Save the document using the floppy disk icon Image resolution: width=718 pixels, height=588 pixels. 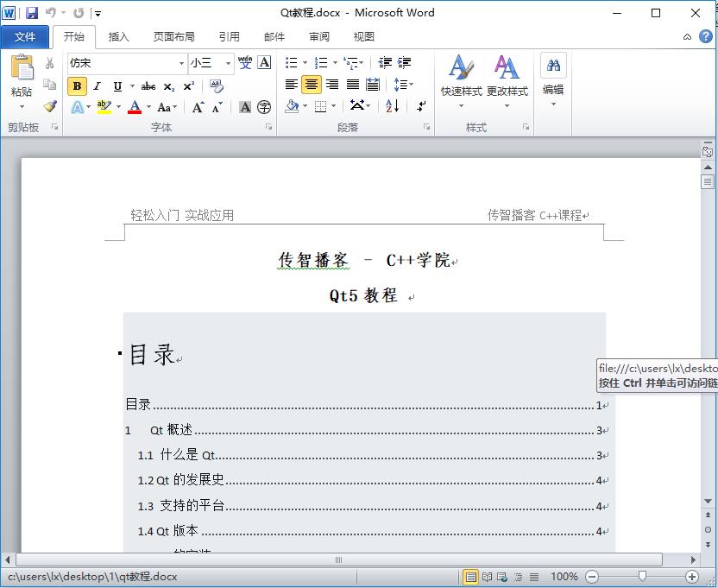[32, 13]
